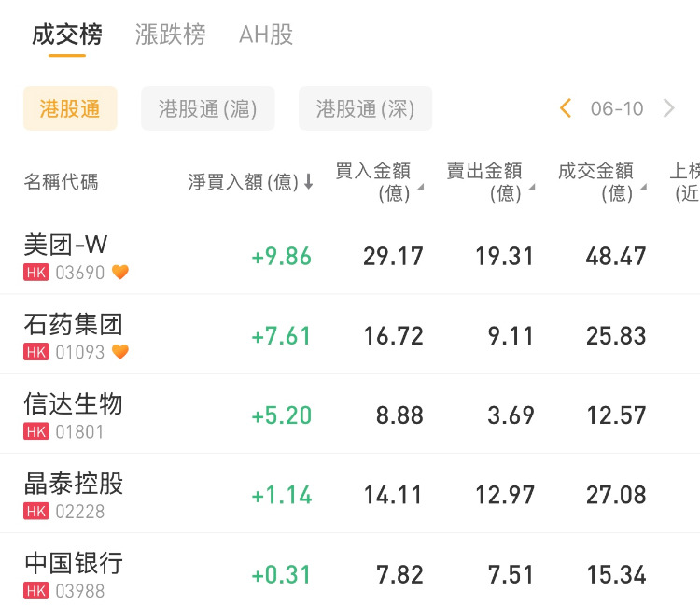Click turnover value 15.34

616,574
